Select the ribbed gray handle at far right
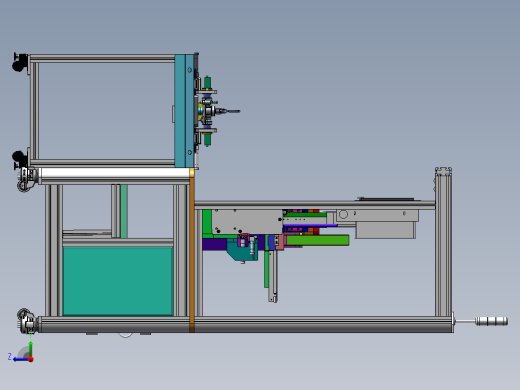This screenshot has height=390, width=520. [491, 321]
